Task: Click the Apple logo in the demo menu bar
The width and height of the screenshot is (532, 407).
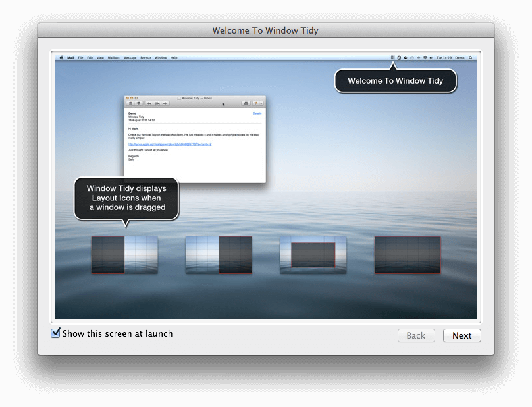Action: pyautogui.click(x=61, y=58)
